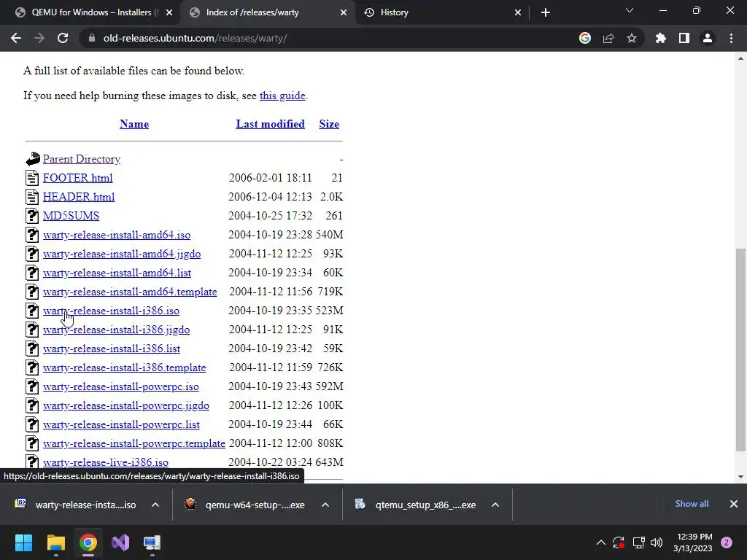Screen dimensions: 747x560
Task: Open Windows Start menu
Action: coord(23,542)
